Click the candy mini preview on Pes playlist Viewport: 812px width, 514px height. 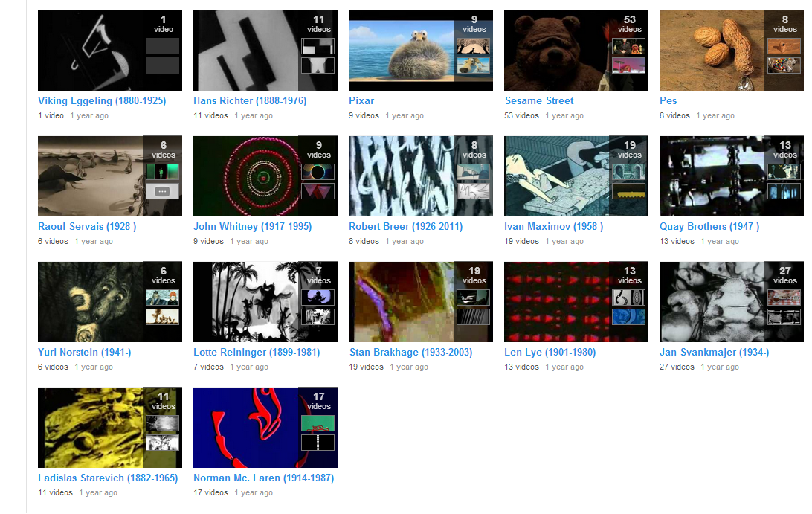(784, 65)
